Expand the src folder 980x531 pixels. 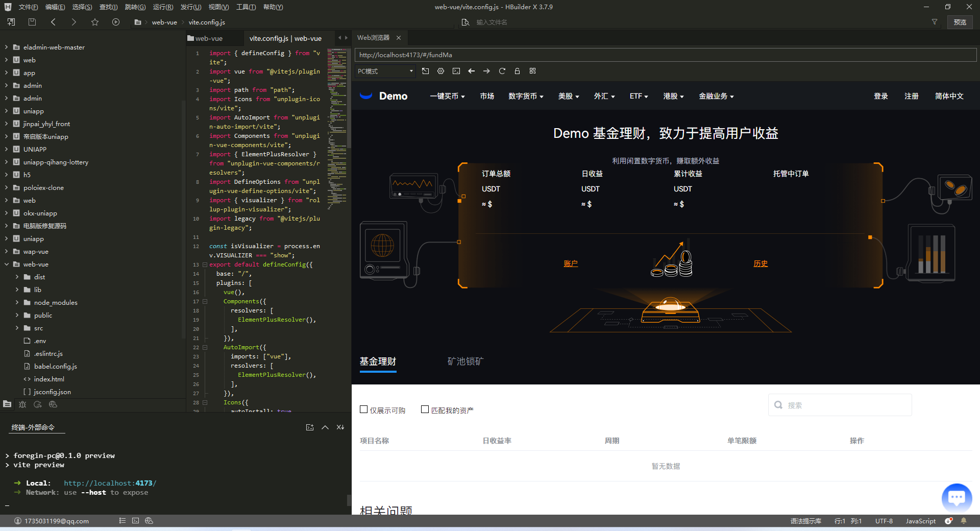pyautogui.click(x=17, y=328)
